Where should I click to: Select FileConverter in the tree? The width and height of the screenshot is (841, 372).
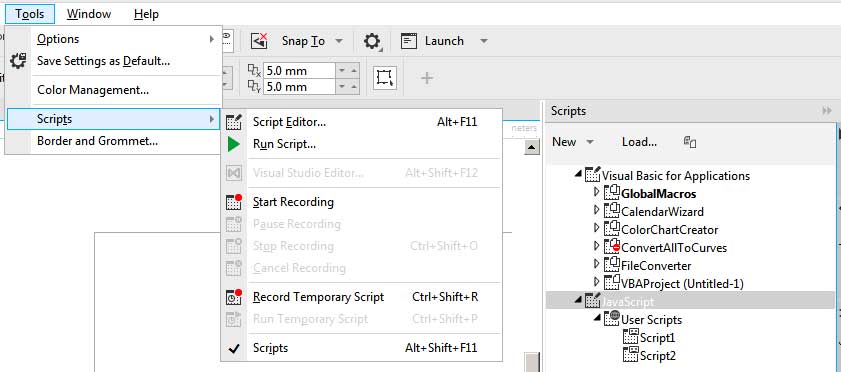pos(656,266)
